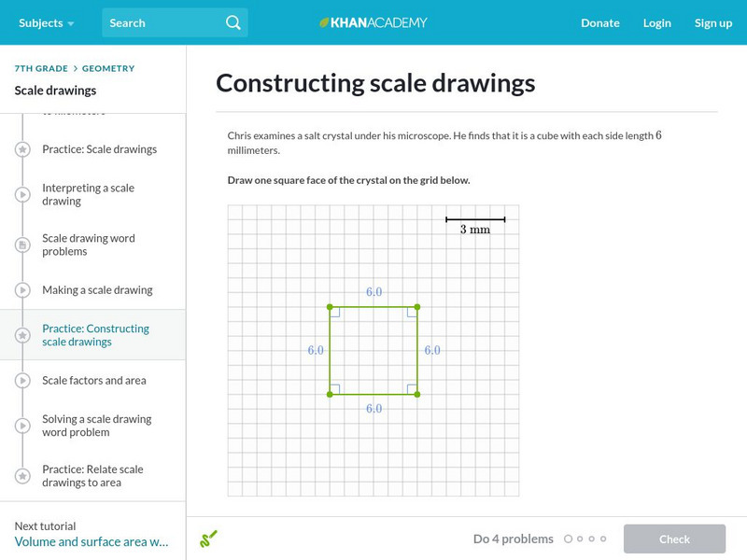Open the Login page
747x560 pixels.
click(x=656, y=22)
